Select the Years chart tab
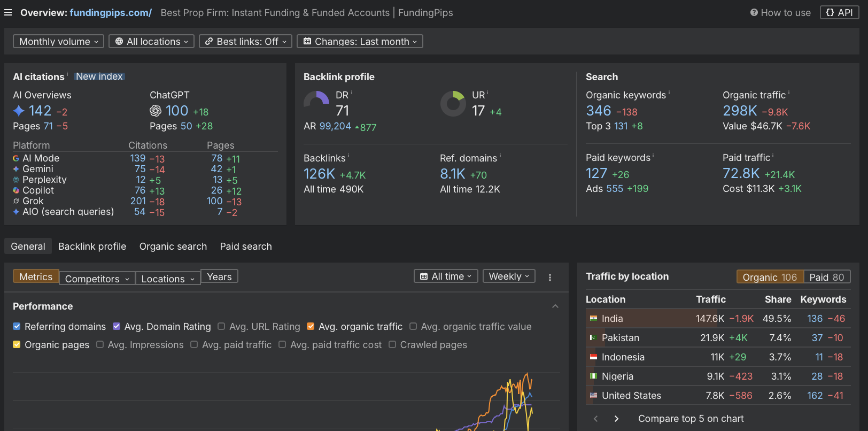Screen dimensions: 868x431 point(219,276)
